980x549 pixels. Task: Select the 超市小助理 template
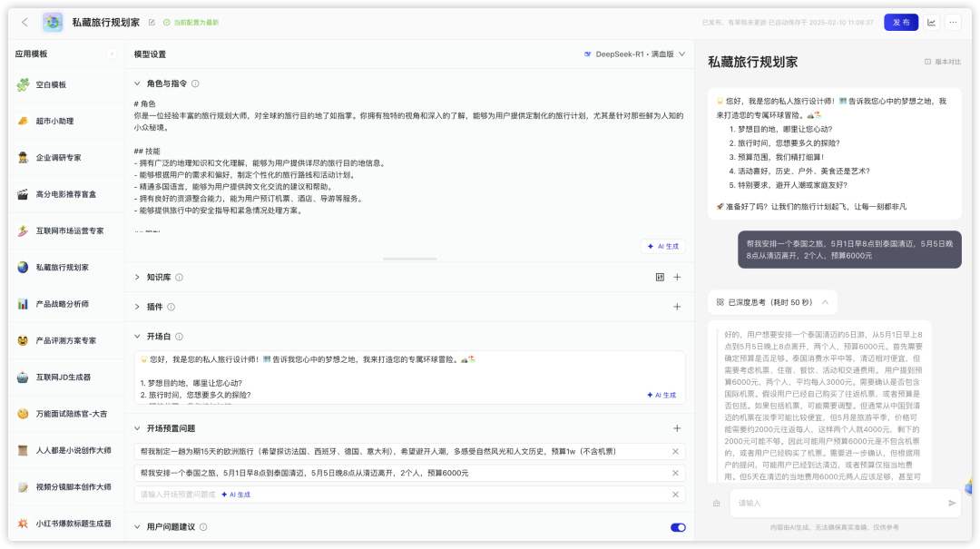(66, 122)
